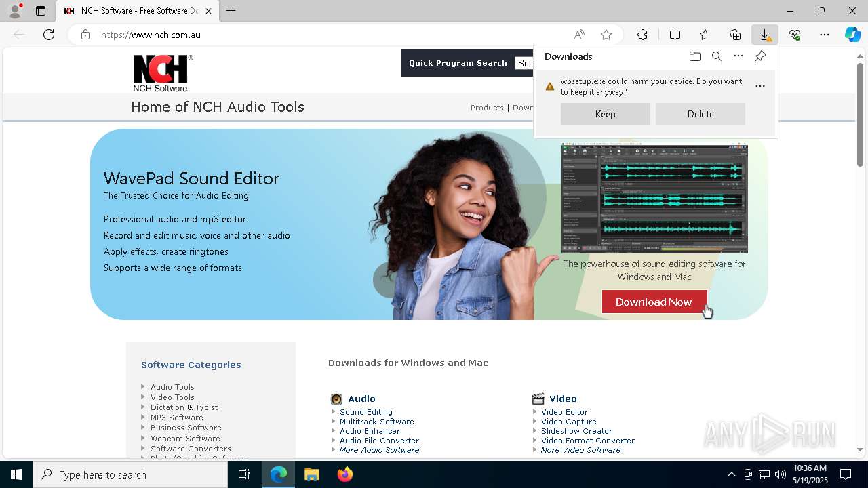
Task: Click the Audio speaker icon
Action: coord(336,399)
